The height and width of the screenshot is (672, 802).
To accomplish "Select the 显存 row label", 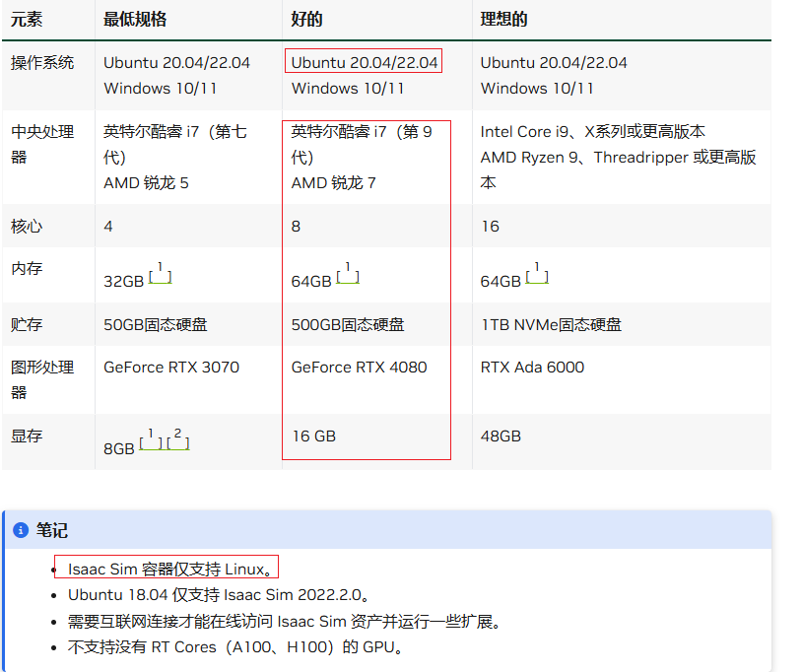I will 27,436.
